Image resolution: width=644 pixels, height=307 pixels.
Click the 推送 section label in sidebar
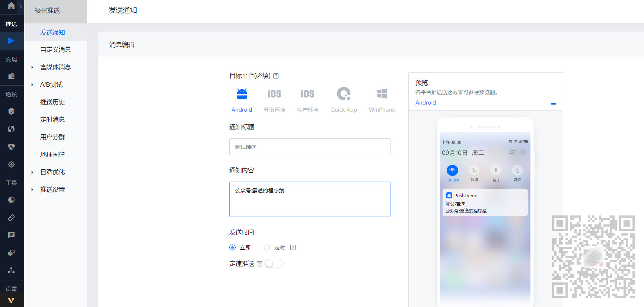point(11,24)
